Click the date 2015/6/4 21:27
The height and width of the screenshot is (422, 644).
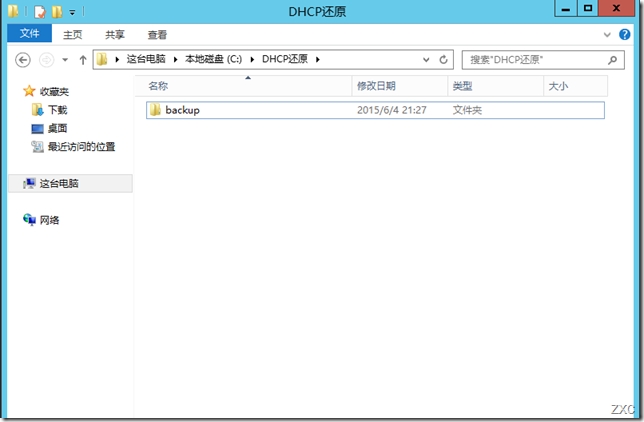(392, 110)
